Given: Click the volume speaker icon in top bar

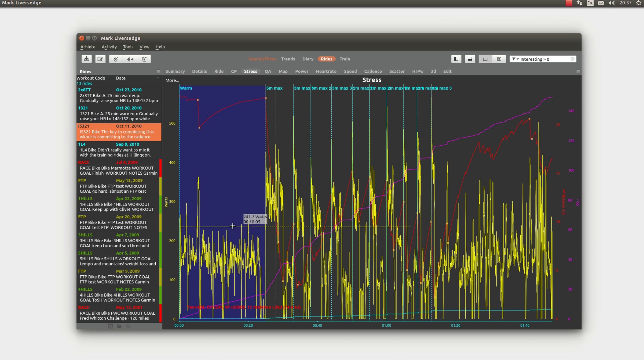Looking at the screenshot, I should [612, 3].
